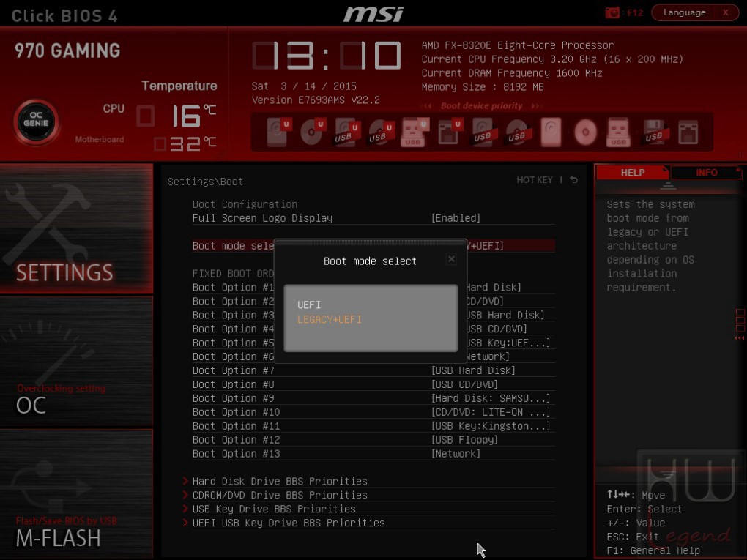Open the M-FLASH section in sidebar
Screen dimensions: 747x560
pos(76,493)
